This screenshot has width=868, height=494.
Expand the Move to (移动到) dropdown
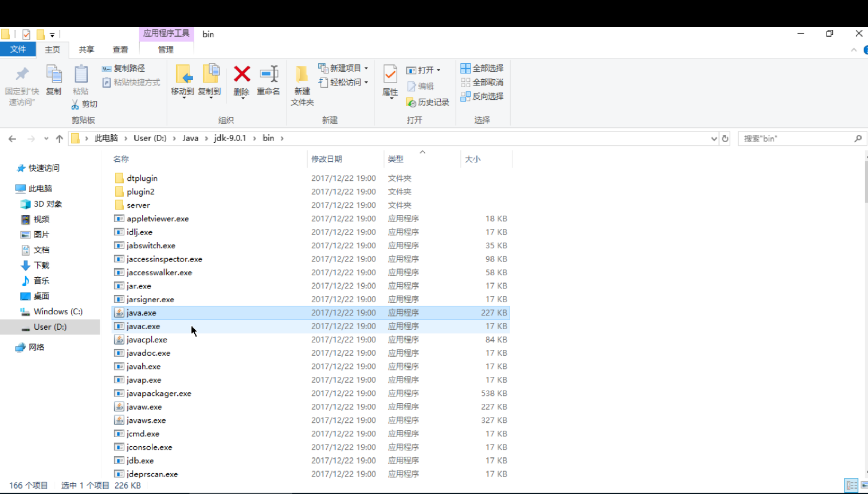pyautogui.click(x=184, y=98)
